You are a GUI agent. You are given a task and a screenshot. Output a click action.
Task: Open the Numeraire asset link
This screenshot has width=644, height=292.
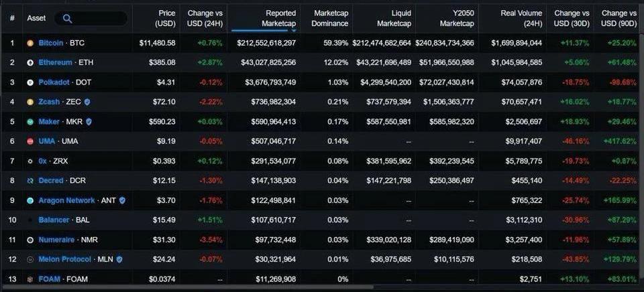(56, 240)
